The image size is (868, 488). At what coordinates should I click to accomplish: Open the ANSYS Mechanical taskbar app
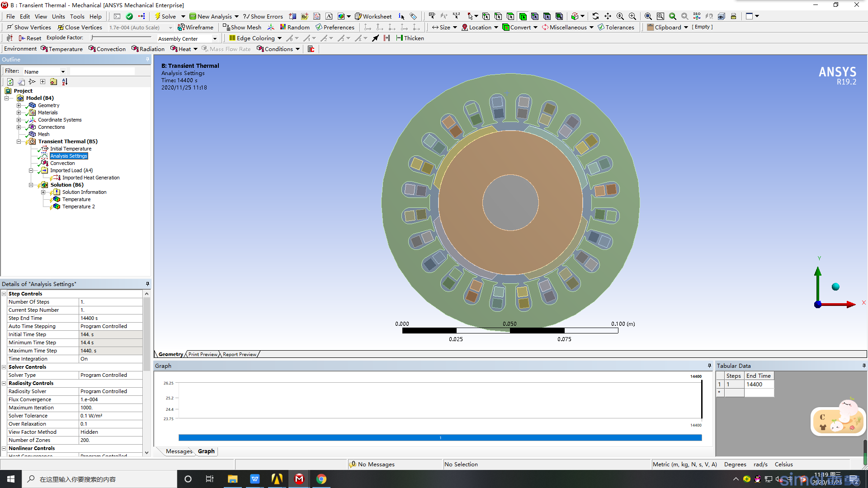(299, 479)
